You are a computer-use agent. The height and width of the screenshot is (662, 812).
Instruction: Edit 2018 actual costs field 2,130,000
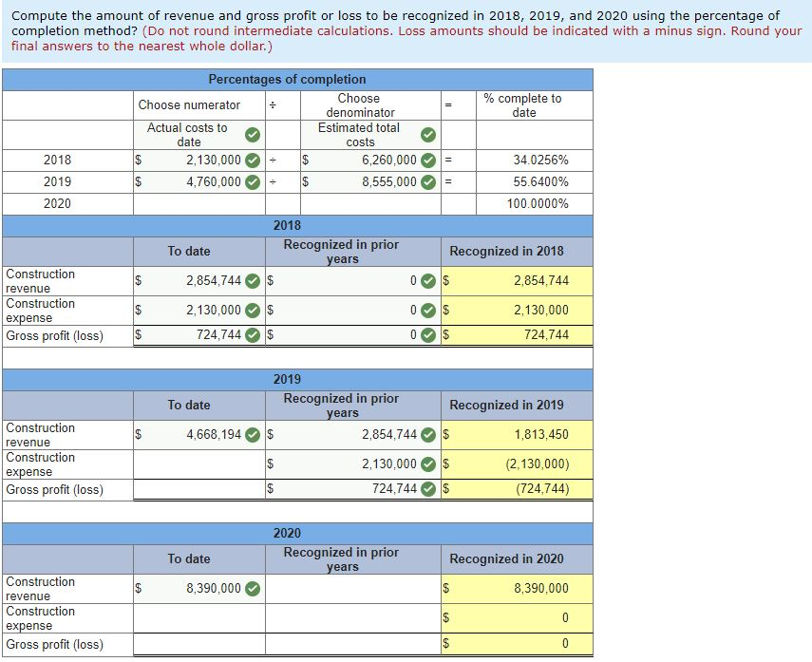click(199, 161)
